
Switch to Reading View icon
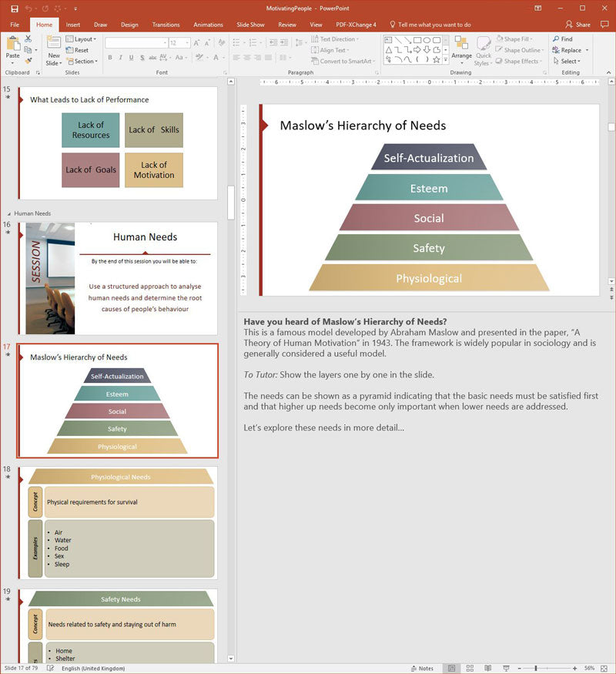pyautogui.click(x=487, y=669)
